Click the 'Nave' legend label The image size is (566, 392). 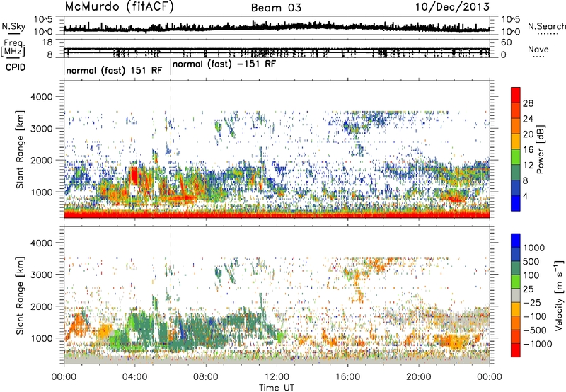pos(538,50)
